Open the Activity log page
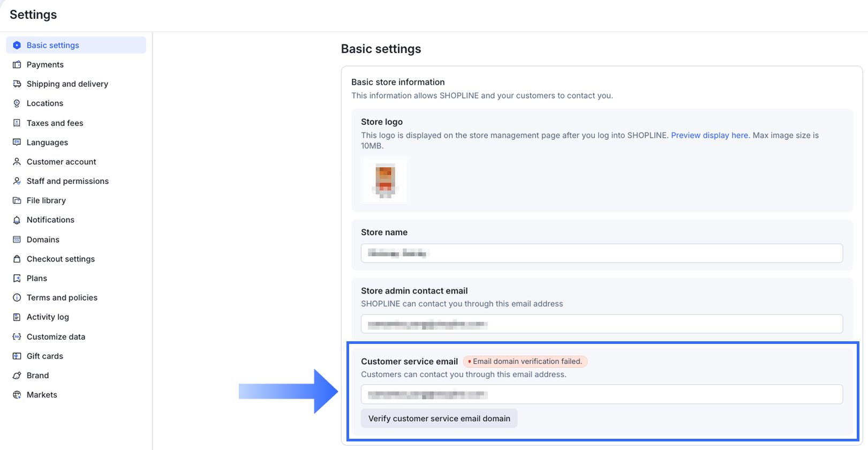Screen dimensions: 868x450 coord(48,317)
